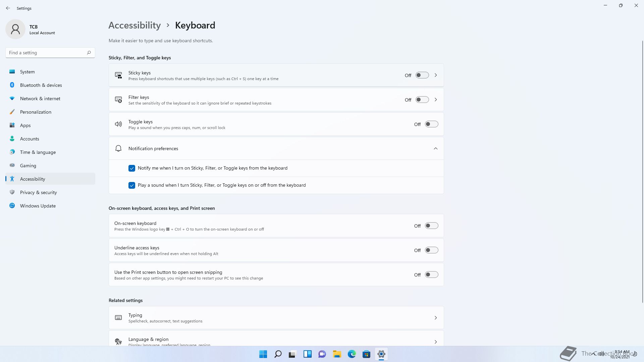Click the TCB user avatar icon

(15, 29)
